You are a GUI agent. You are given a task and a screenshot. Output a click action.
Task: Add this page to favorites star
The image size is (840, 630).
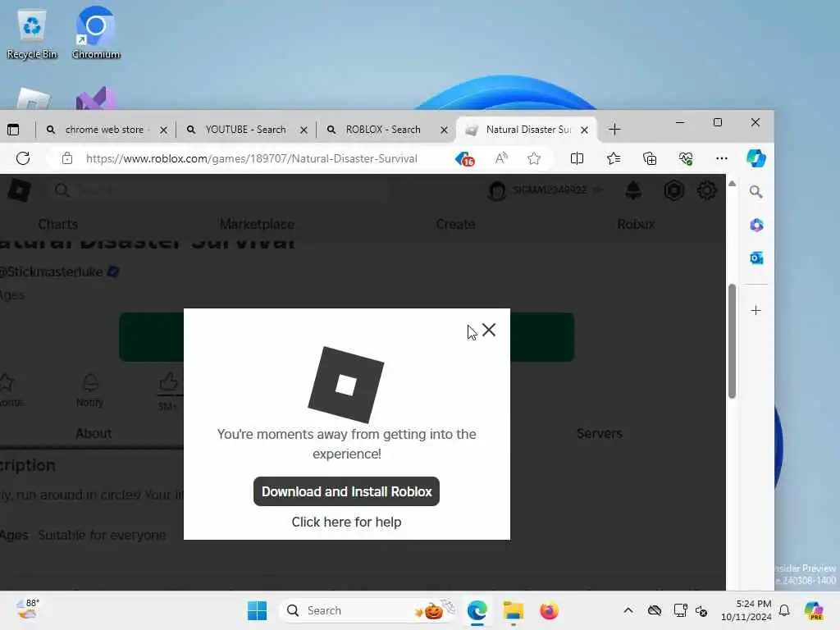pyautogui.click(x=533, y=158)
